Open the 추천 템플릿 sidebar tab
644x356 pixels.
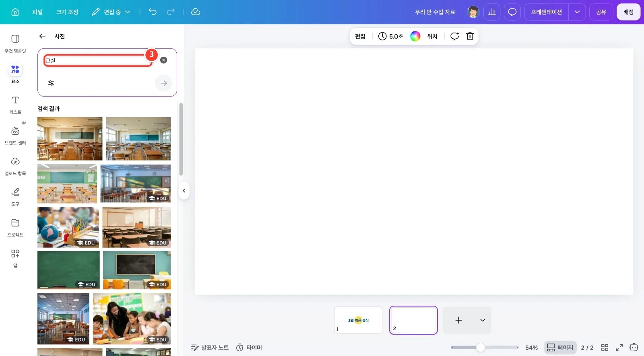tap(15, 43)
